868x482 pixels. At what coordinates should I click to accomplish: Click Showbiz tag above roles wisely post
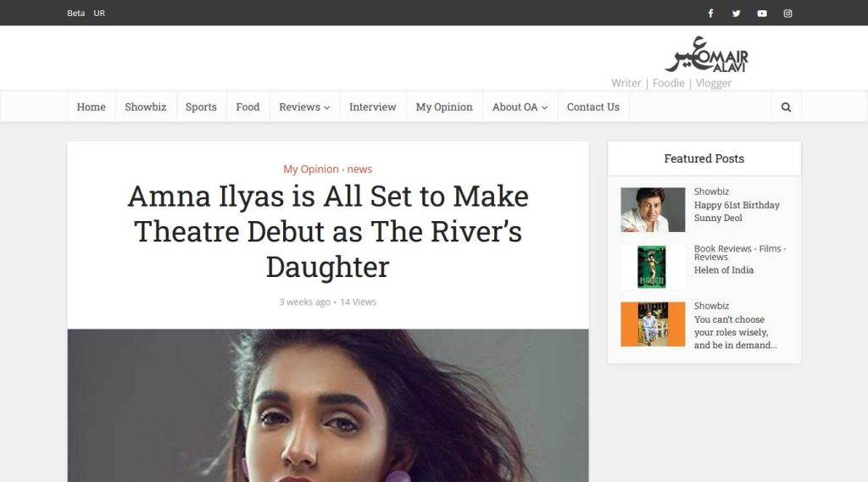click(711, 306)
